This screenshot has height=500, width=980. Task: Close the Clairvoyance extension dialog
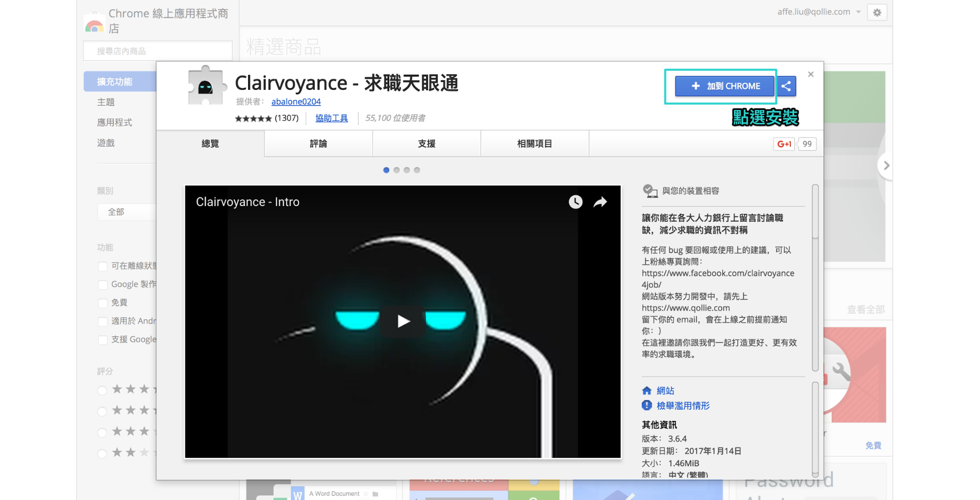click(x=811, y=75)
